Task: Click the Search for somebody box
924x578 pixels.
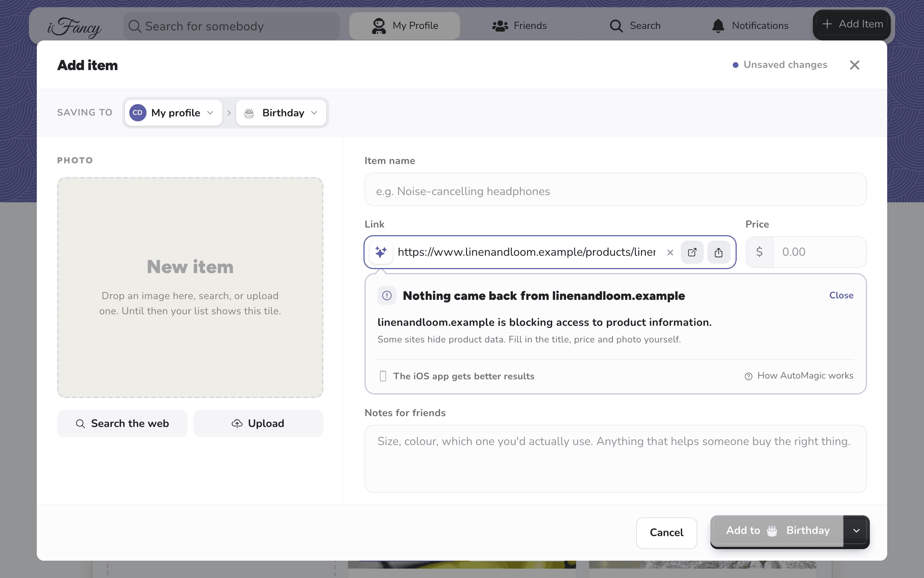Action: pyautogui.click(x=231, y=26)
